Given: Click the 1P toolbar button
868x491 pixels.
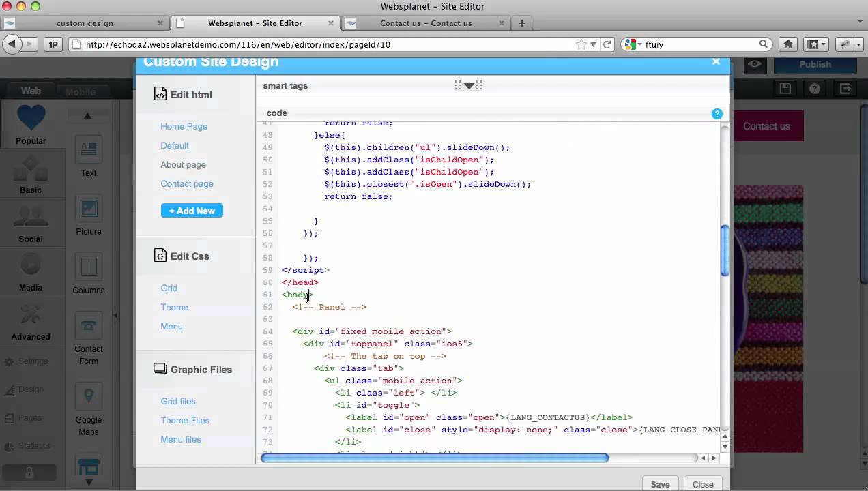Looking at the screenshot, I should 53,44.
